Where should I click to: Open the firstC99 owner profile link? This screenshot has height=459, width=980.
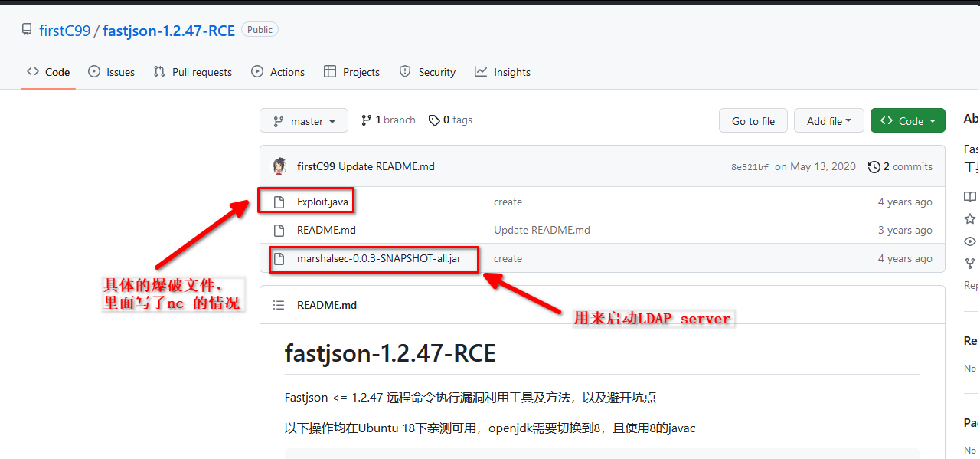tap(65, 31)
